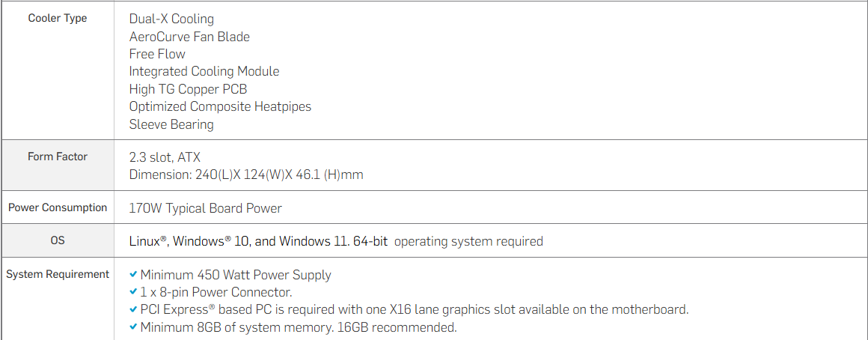Click checkmark icon beside Minimum 8GB system memory
Image resolution: width=868 pixels, height=340 pixels.
pyautogui.click(x=133, y=327)
